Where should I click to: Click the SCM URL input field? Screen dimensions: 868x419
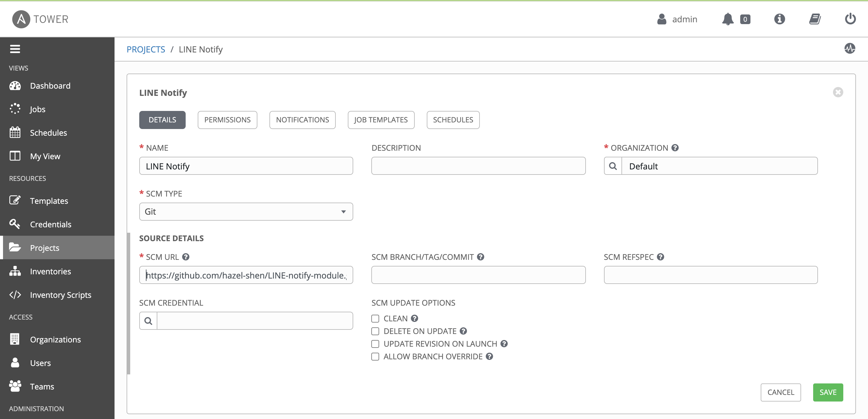246,275
